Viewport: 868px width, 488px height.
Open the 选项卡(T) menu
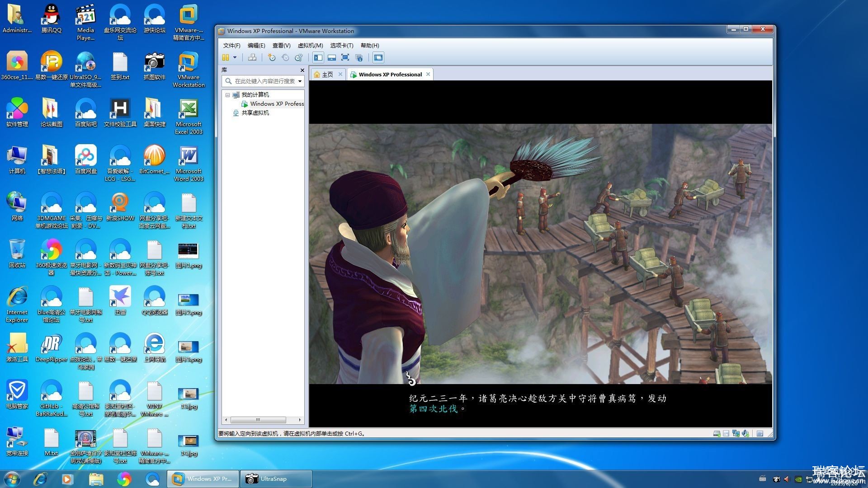(x=342, y=45)
